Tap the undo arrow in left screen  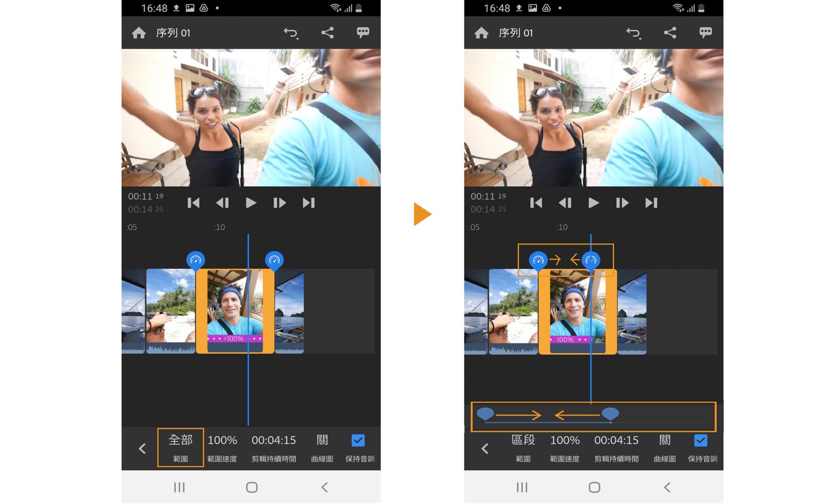291,33
